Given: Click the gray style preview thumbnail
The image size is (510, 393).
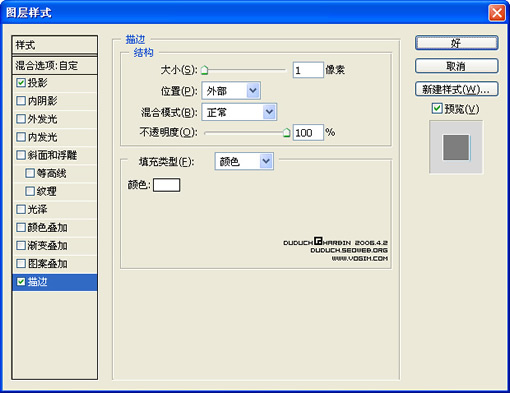Looking at the screenshot, I should [x=456, y=147].
